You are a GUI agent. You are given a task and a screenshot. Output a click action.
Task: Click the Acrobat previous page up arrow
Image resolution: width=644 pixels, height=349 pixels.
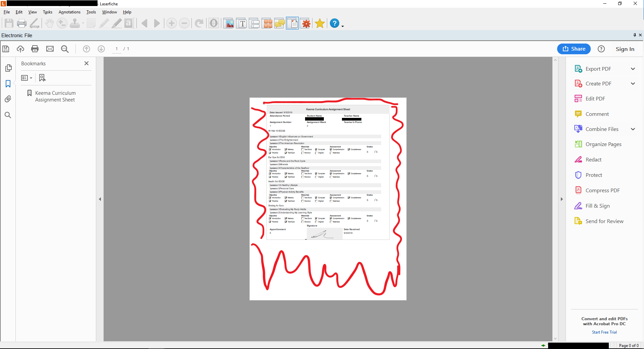tap(86, 49)
